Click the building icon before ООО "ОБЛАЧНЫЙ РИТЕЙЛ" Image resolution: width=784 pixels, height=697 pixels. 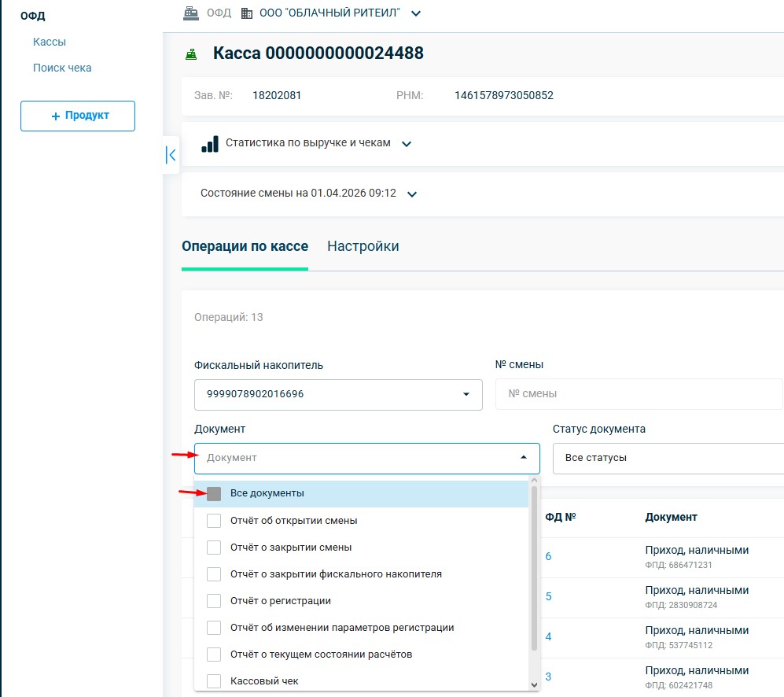tap(247, 13)
